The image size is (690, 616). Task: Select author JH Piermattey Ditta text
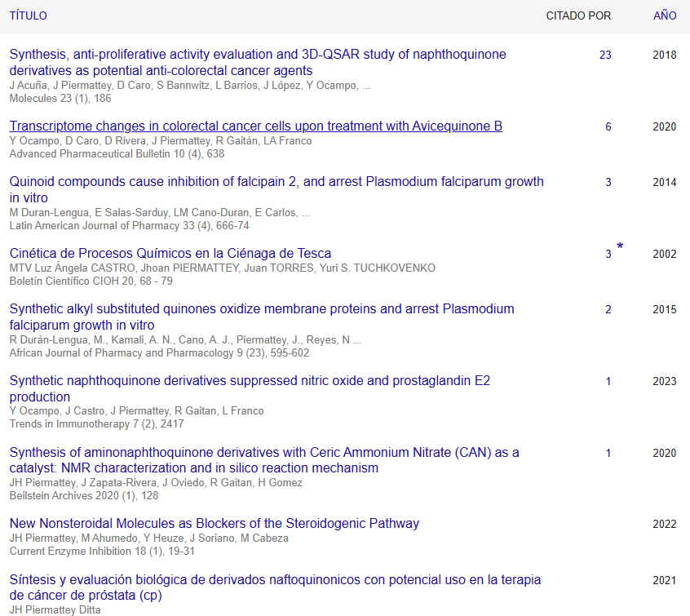click(55, 609)
